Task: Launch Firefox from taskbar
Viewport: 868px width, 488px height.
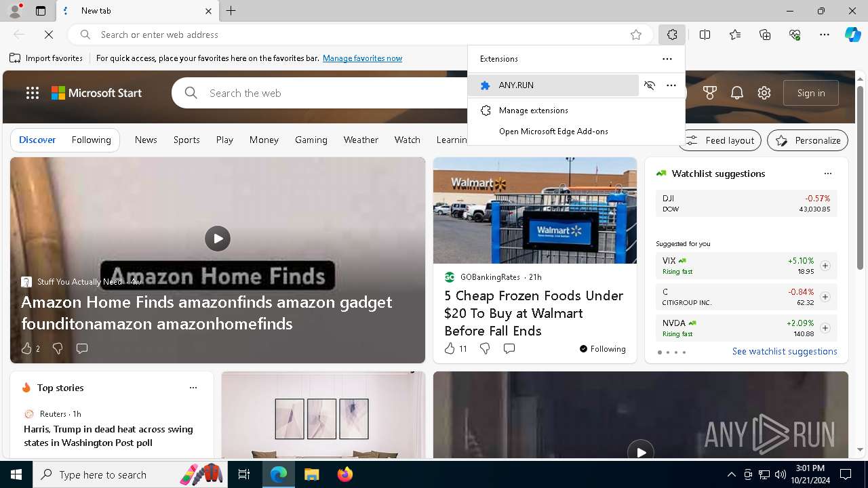Action: click(x=344, y=474)
